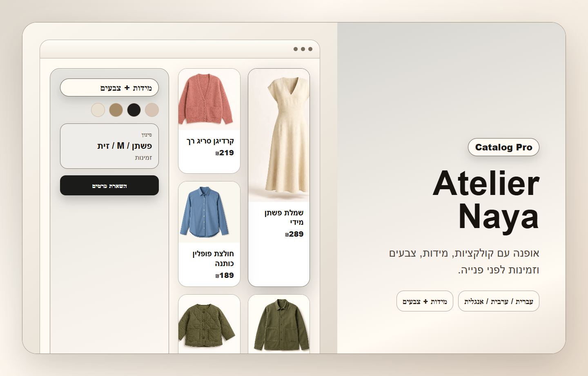The image size is (588, 376).
Task: Click the חולצת פופלין כותנה product title
Action: click(213, 259)
